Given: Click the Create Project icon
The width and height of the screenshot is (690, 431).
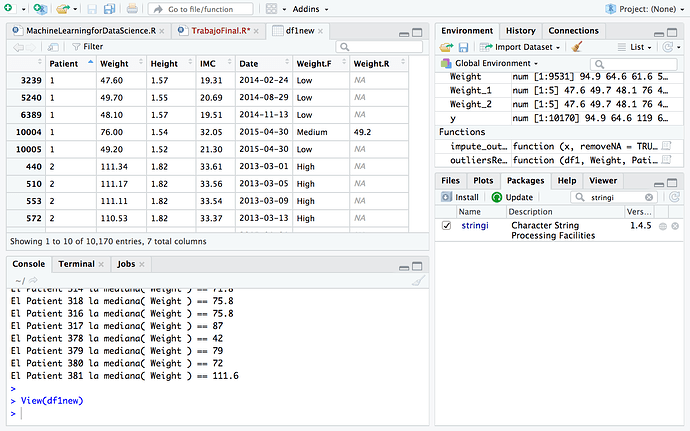Looking at the screenshot, I should click(x=40, y=8).
